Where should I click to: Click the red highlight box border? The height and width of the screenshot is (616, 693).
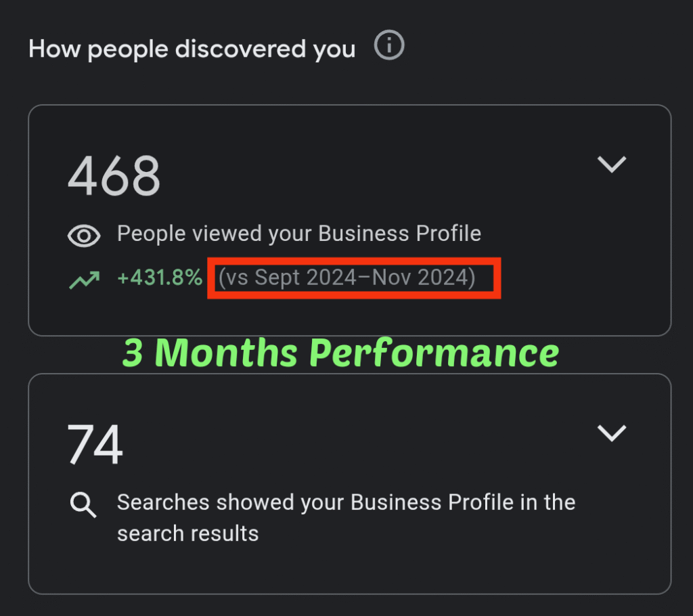click(354, 258)
